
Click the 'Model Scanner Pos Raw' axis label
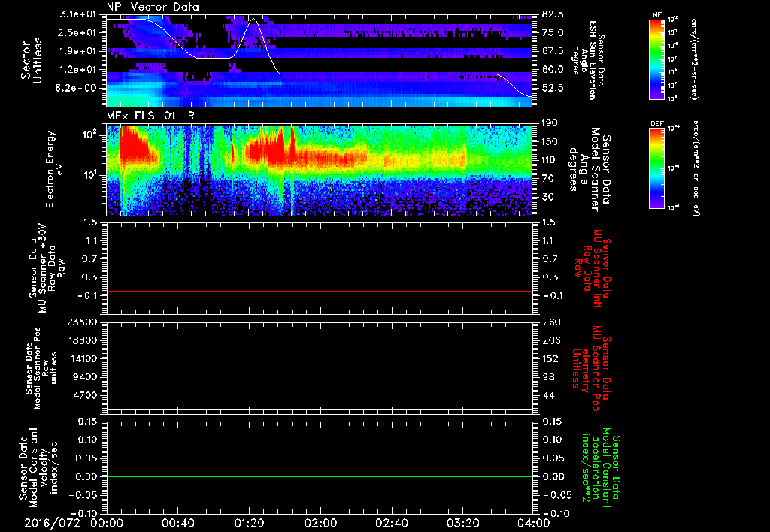click(41, 369)
